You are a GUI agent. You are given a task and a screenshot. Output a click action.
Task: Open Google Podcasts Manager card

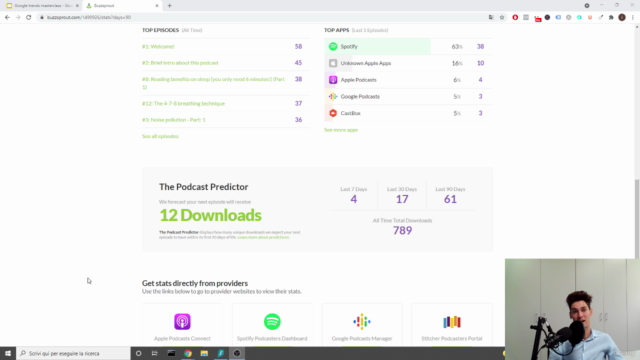pos(362,325)
